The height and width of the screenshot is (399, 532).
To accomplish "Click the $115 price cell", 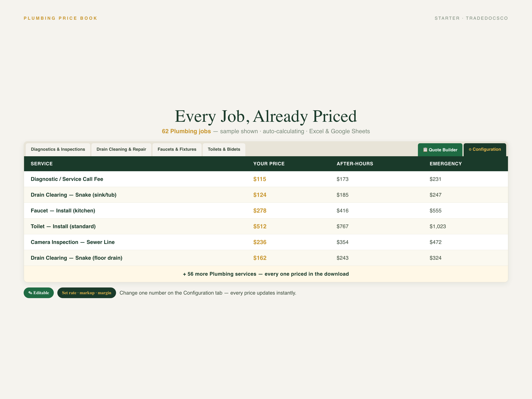I will pyautogui.click(x=259, y=179).
